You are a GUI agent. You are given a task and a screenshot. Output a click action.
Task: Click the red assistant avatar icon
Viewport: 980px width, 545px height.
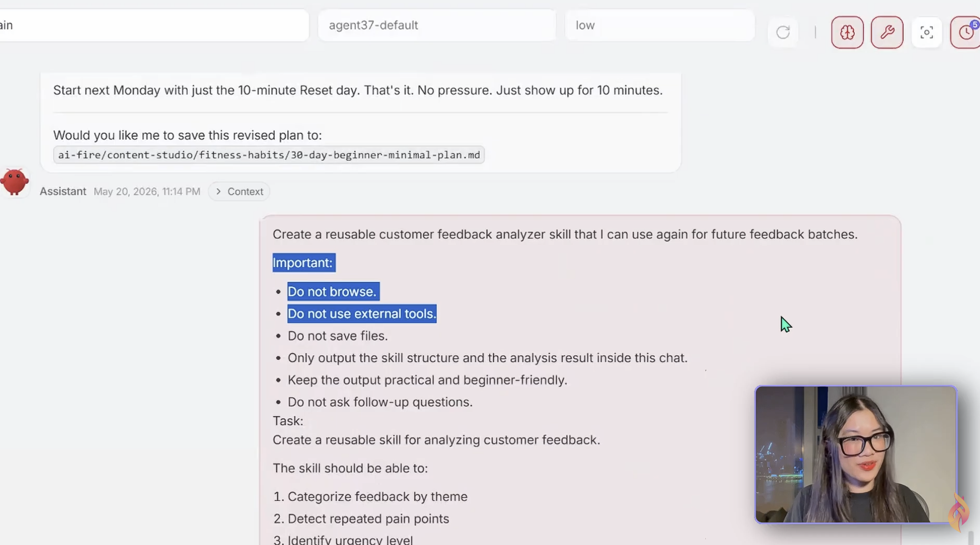[x=14, y=182]
